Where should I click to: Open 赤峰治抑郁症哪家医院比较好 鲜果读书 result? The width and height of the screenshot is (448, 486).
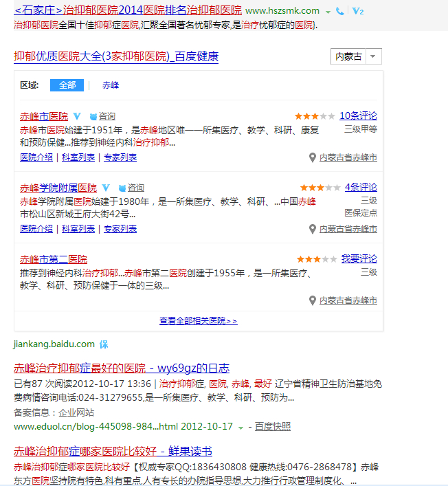(x=113, y=451)
